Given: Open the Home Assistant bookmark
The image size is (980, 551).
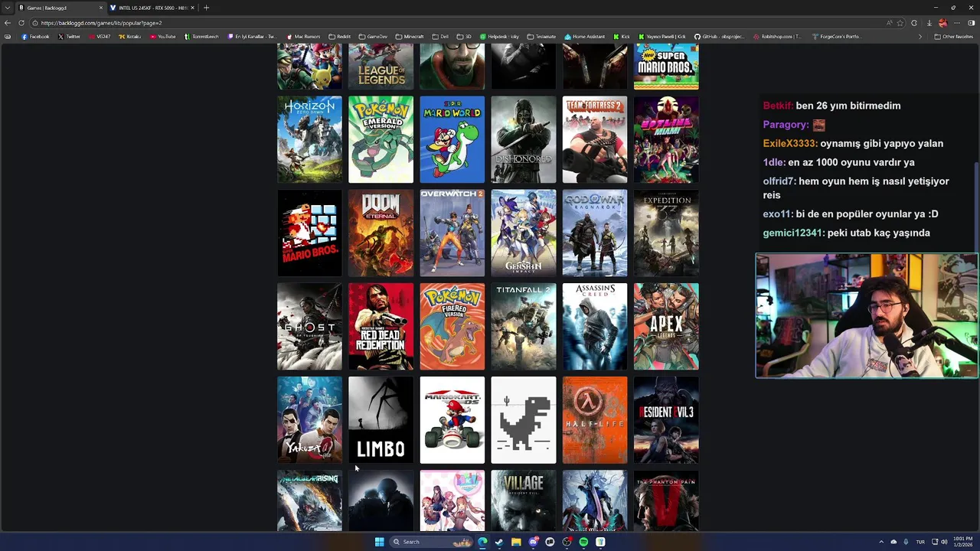Looking at the screenshot, I should [585, 37].
